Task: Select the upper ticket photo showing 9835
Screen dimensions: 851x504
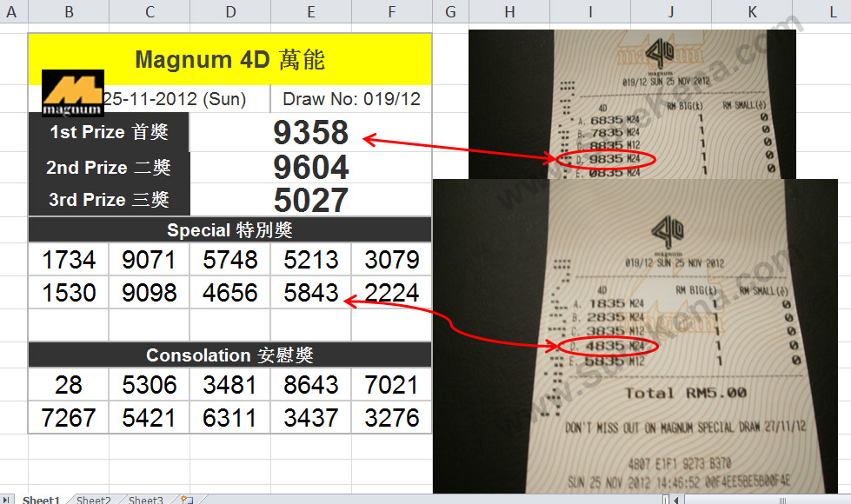Action: [x=632, y=104]
